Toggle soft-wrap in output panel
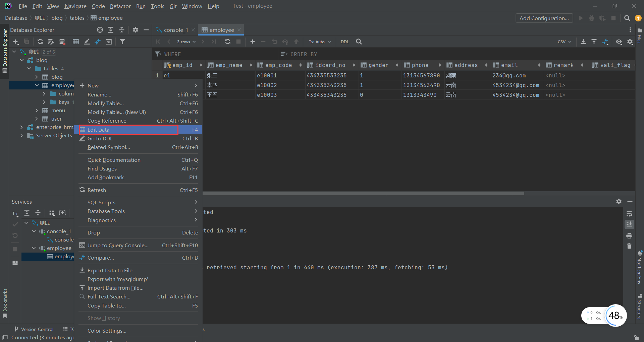644x342 pixels. click(629, 214)
